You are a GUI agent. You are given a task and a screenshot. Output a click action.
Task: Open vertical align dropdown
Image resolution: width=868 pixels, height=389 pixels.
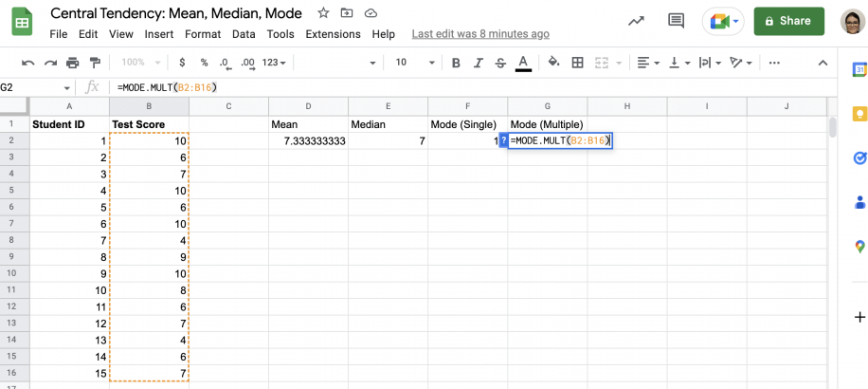pyautogui.click(x=680, y=63)
